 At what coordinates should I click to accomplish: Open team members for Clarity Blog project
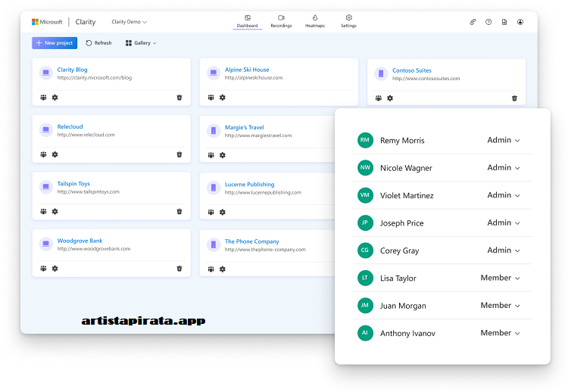coord(43,98)
